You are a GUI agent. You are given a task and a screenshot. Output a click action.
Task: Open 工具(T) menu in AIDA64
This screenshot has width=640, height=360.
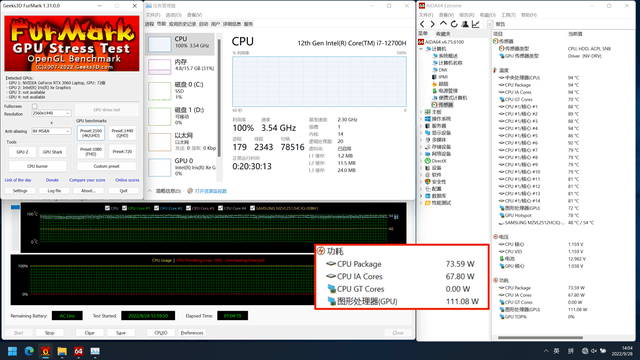pyautogui.click(x=508, y=15)
